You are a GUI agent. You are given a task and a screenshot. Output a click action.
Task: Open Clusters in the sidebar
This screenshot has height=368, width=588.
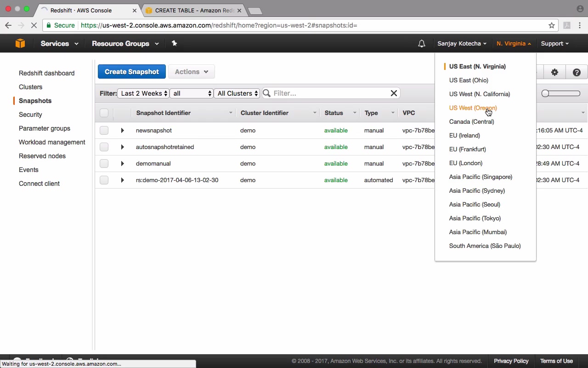30,87
